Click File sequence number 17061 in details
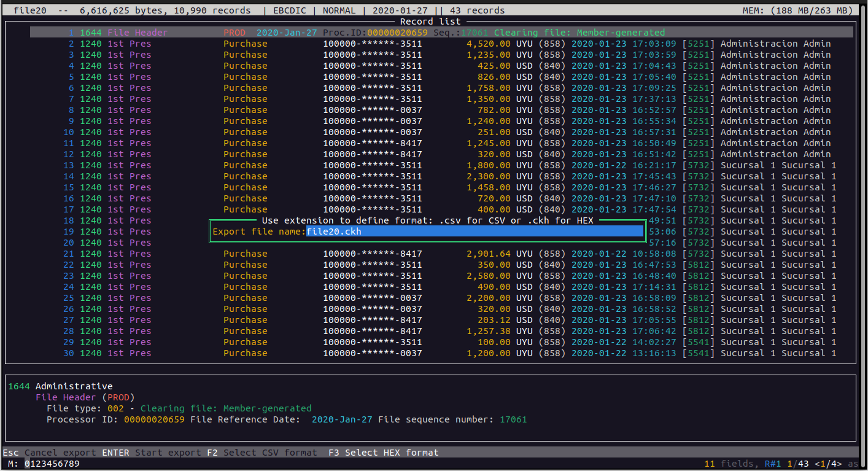Screen dimensions: 868x471 (x=513, y=419)
